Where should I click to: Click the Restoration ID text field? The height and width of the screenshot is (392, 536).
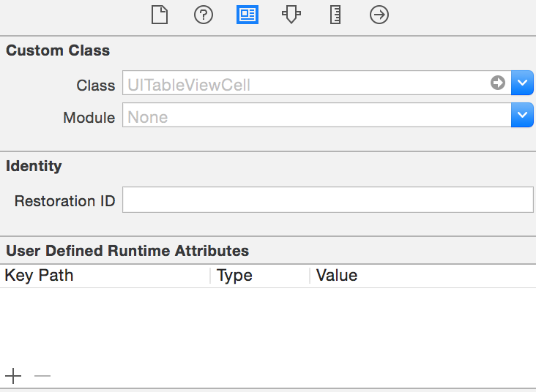point(327,200)
